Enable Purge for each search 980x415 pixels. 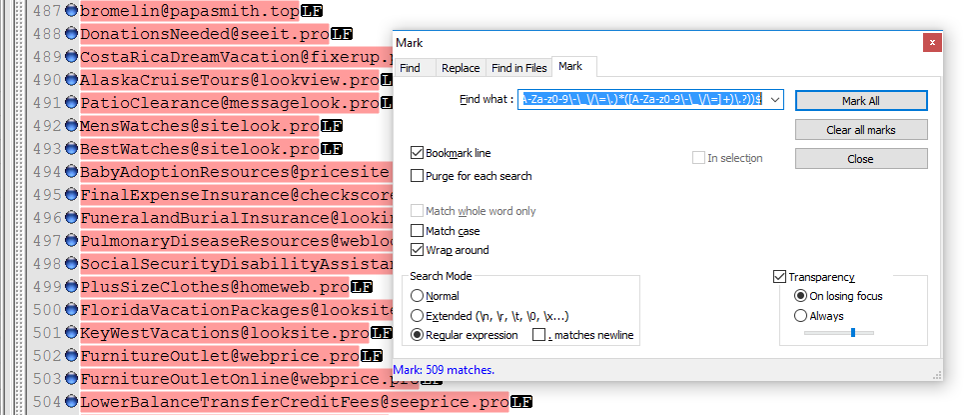[x=417, y=176]
